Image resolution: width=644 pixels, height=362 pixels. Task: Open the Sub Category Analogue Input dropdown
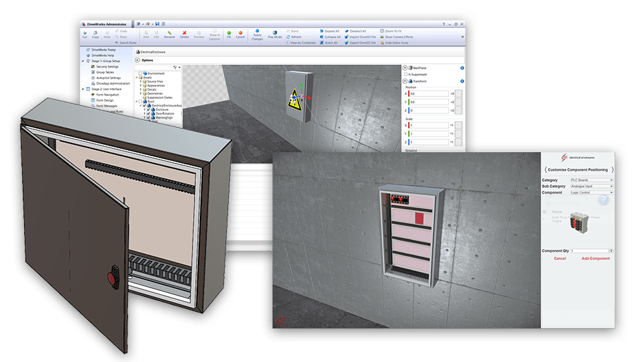click(x=590, y=186)
